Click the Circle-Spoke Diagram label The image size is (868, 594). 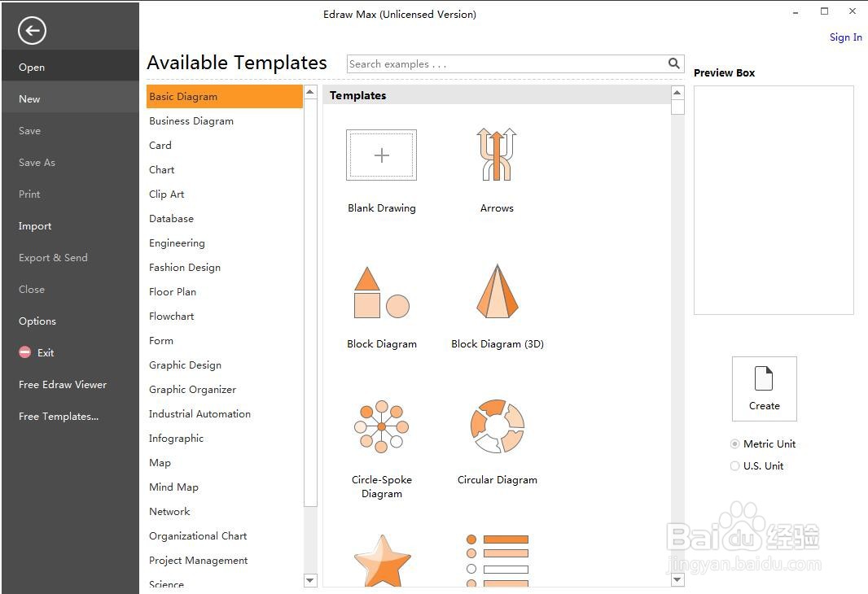click(x=381, y=486)
